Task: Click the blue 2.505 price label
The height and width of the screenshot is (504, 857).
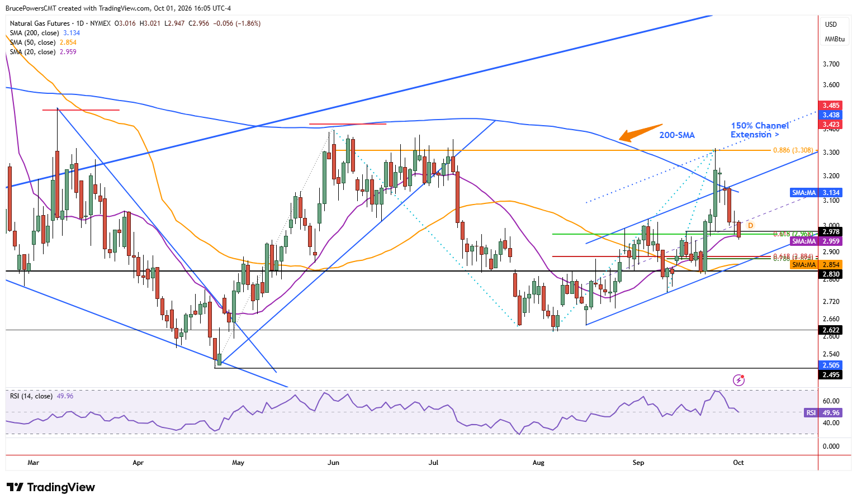Action: (x=831, y=365)
